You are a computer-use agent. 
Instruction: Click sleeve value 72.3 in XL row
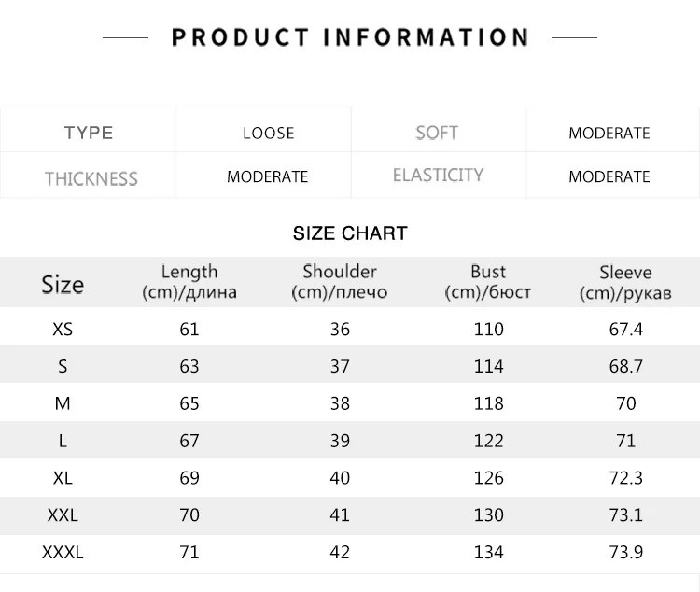pyautogui.click(x=626, y=478)
